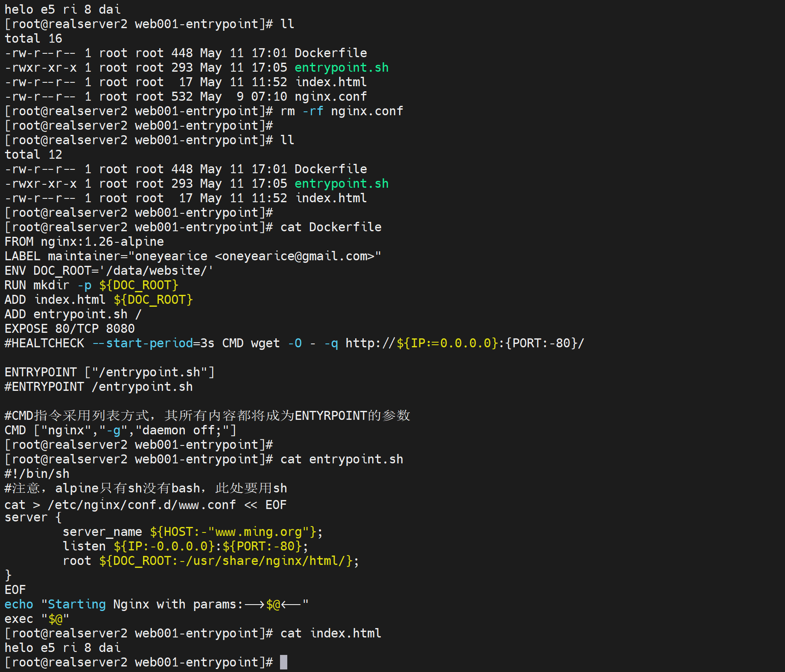Click the 'cat Dockerfile' command
Screen dimensions: 785x672
pyautogui.click(x=331, y=227)
